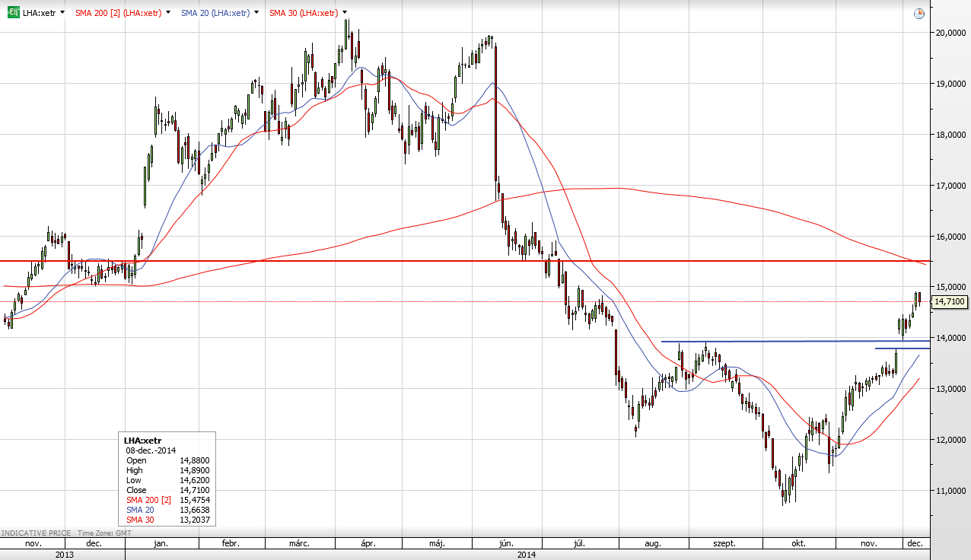The width and height of the screenshot is (971, 560).
Task: Click the jún. month label on time axis
Action: point(505,544)
